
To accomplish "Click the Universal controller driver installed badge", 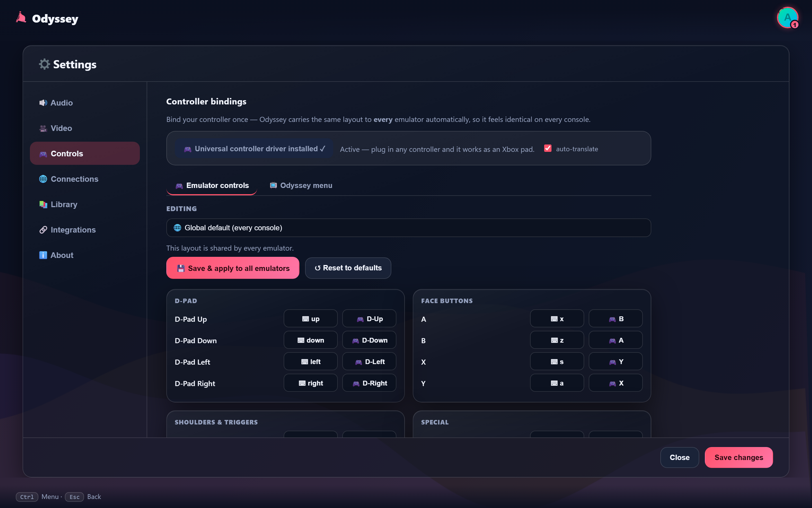I will pyautogui.click(x=254, y=148).
